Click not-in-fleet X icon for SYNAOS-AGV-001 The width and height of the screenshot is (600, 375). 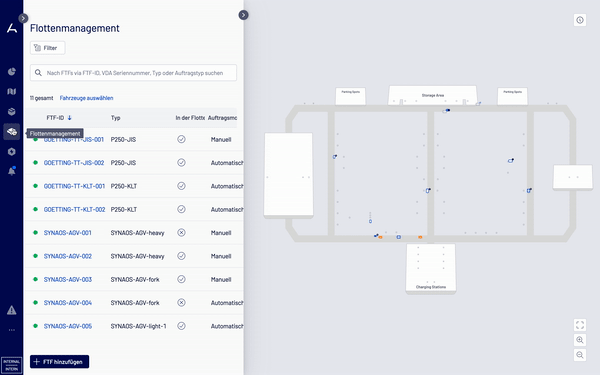click(181, 233)
